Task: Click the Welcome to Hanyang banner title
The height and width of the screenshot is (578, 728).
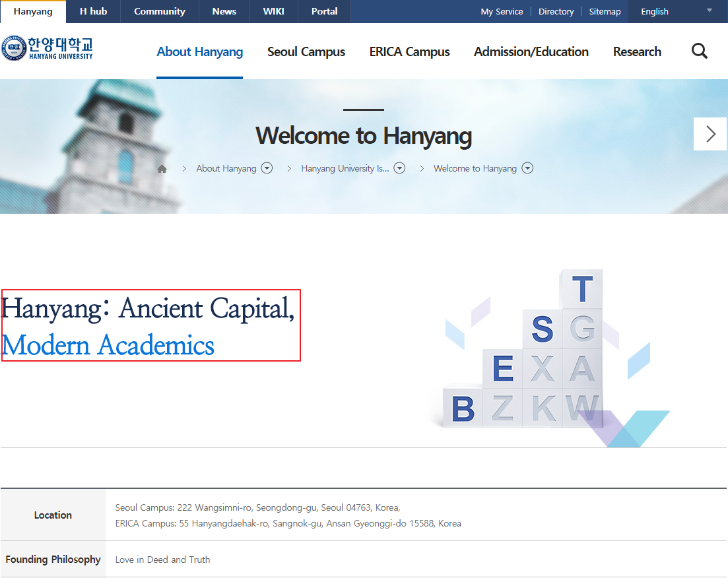Action: tap(364, 135)
